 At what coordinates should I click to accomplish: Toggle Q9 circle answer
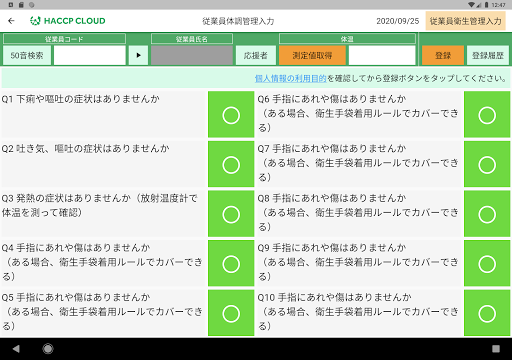(487, 263)
